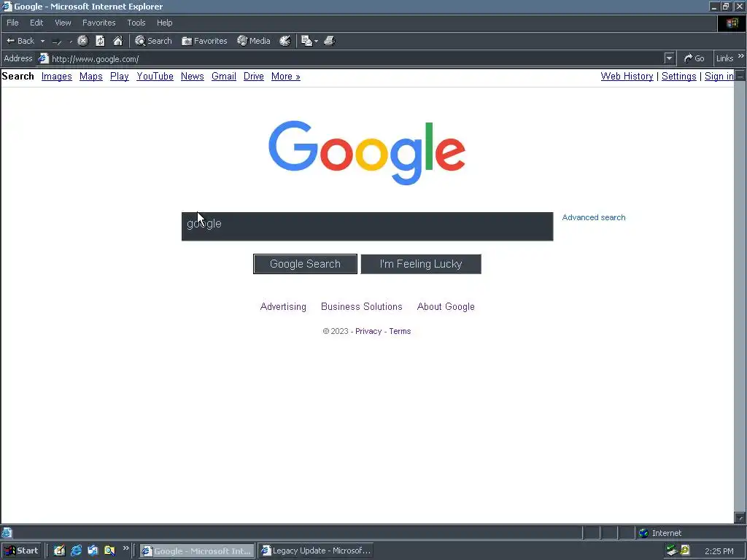Screen dimensions: 747x560
Task: Select the Google - Microsoft Internet Explorer taskbar button
Action: 197,551
